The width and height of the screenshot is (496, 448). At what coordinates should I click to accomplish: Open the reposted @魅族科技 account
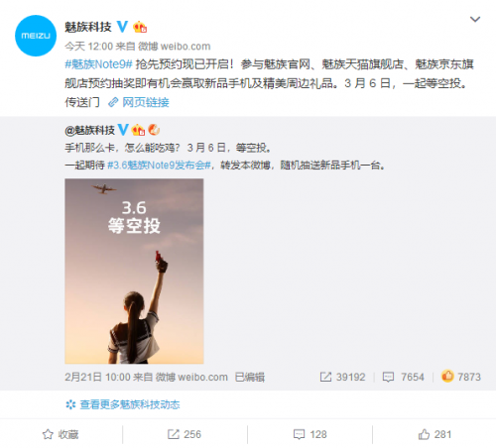tap(90, 130)
